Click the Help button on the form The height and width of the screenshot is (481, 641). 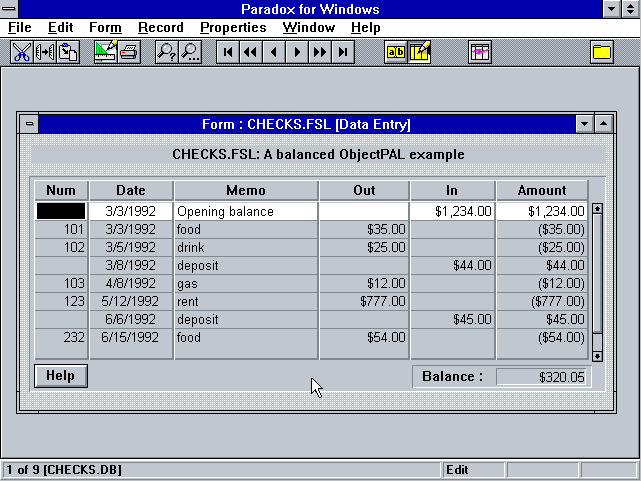tap(61, 376)
